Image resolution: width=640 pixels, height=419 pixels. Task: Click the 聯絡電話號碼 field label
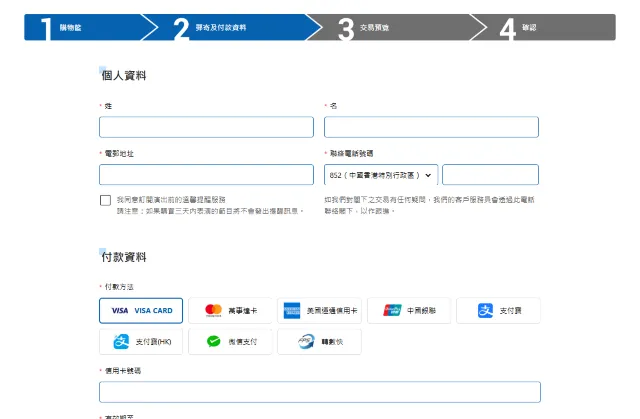[351, 153]
